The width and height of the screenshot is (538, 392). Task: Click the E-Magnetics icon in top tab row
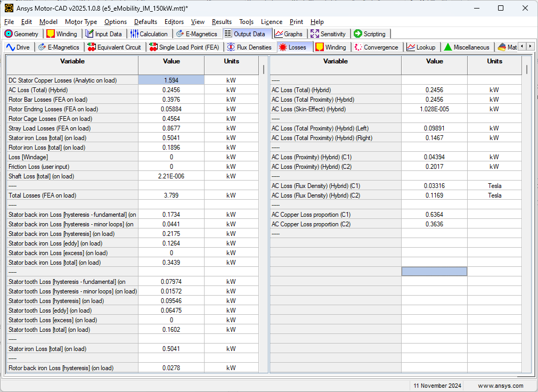180,34
